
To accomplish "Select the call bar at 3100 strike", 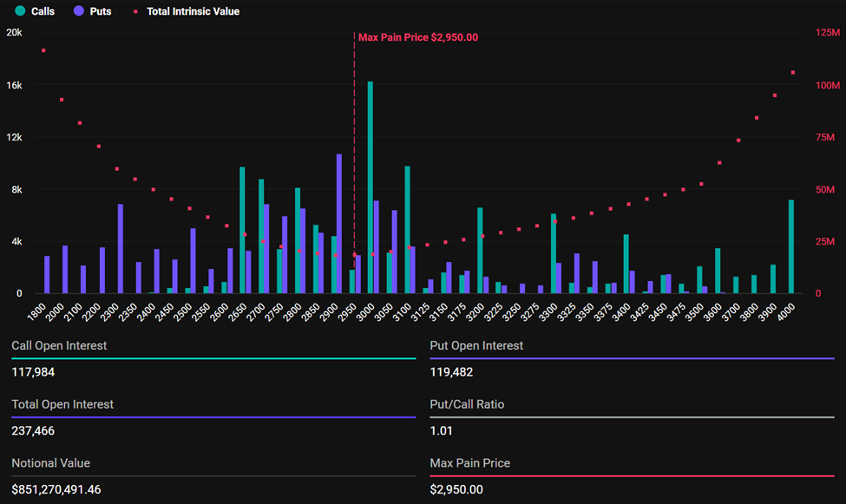I will click(x=407, y=229).
